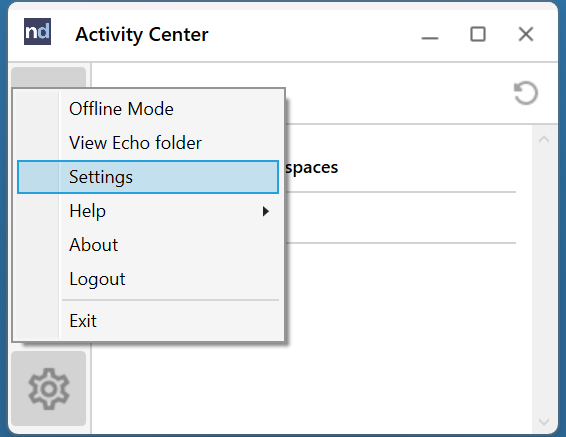566x437 pixels.
Task: Click the nd logo in the title bar
Action: (x=38, y=31)
